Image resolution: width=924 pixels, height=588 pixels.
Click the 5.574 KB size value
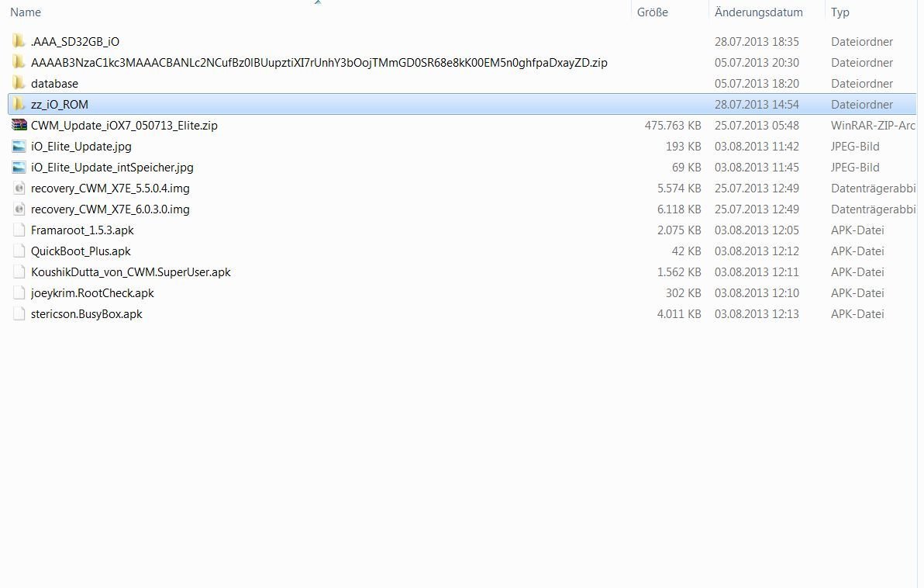680,189
